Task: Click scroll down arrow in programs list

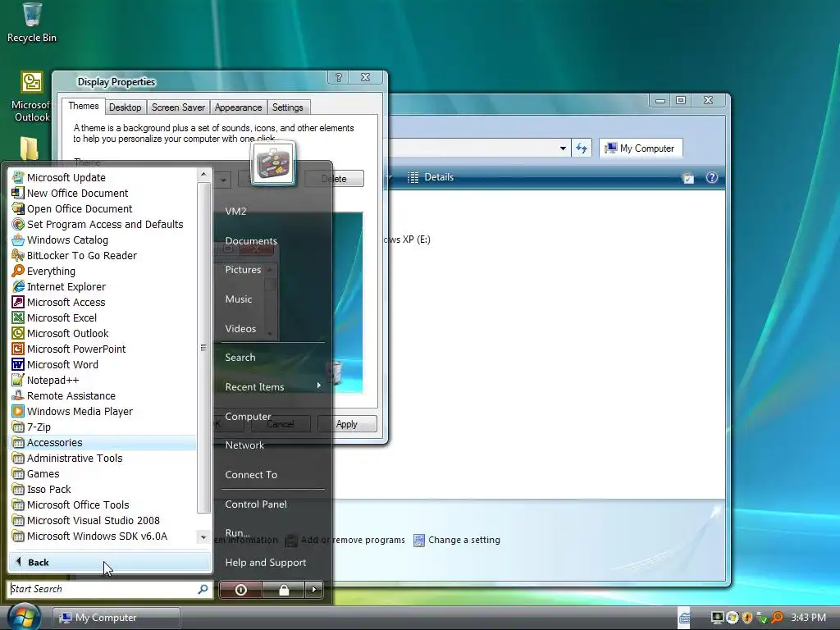Action: click(203, 536)
